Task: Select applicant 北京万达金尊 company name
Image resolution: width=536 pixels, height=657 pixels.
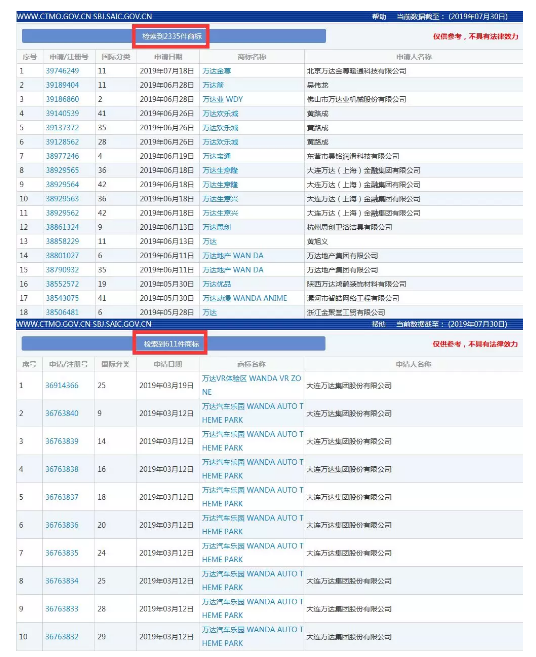Action: click(357, 71)
